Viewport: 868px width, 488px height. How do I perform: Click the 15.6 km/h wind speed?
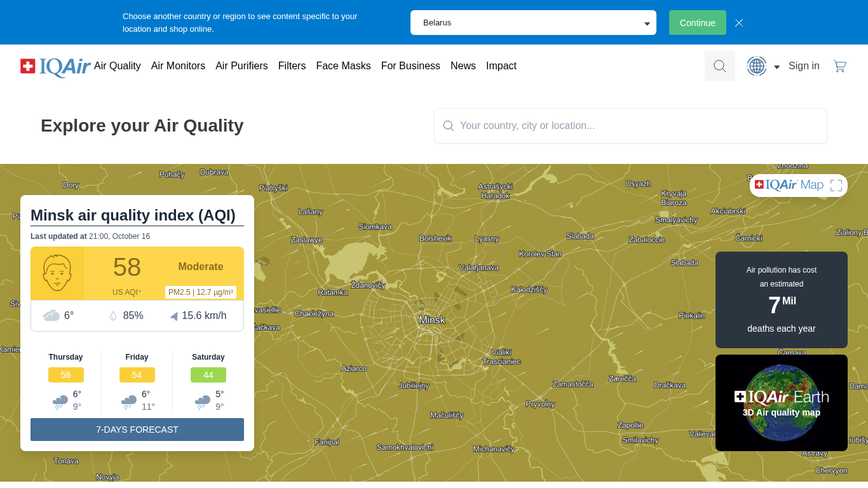pos(204,316)
